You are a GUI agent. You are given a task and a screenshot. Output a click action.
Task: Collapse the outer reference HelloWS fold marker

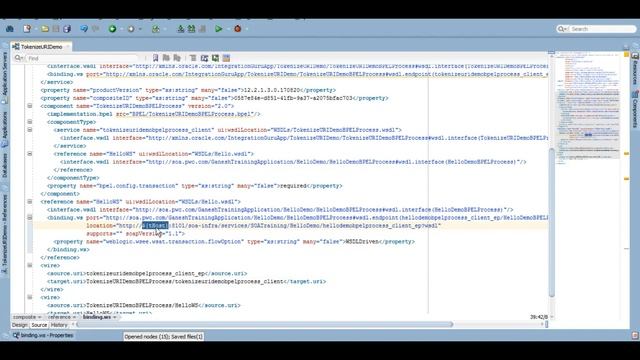pyautogui.click(x=30, y=201)
